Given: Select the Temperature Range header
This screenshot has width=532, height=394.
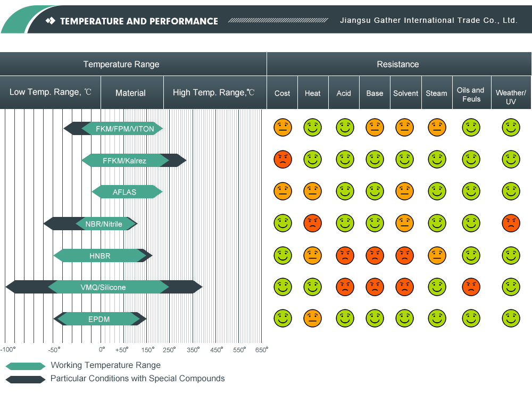Looking at the screenshot, I should pyautogui.click(x=121, y=64).
